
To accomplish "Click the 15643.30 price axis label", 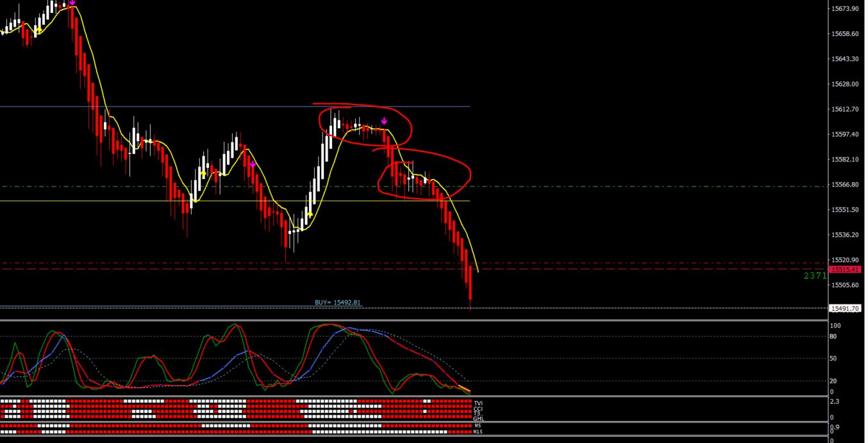I will pyautogui.click(x=844, y=59).
